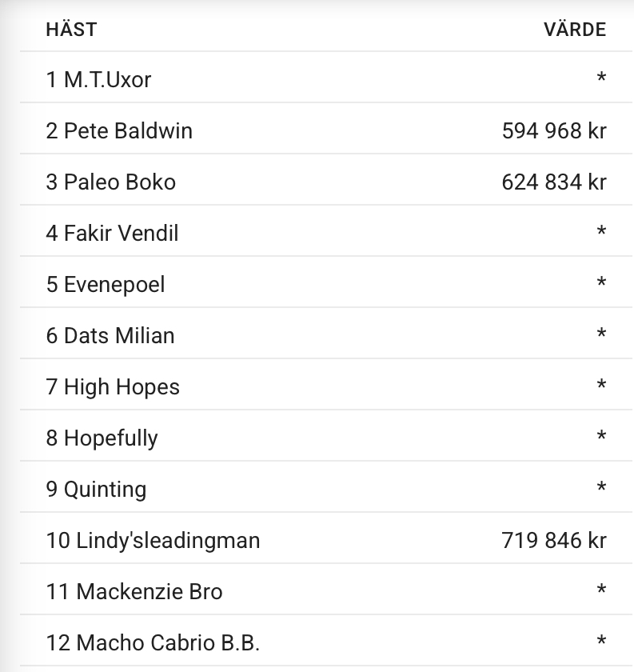This screenshot has width=634, height=672.
Task: Select horse 1 M.T.Uxor
Action: coord(98,79)
